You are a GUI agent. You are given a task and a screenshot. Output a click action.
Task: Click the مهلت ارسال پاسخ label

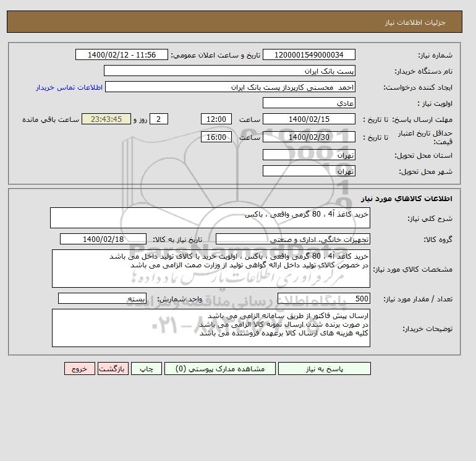422,119
